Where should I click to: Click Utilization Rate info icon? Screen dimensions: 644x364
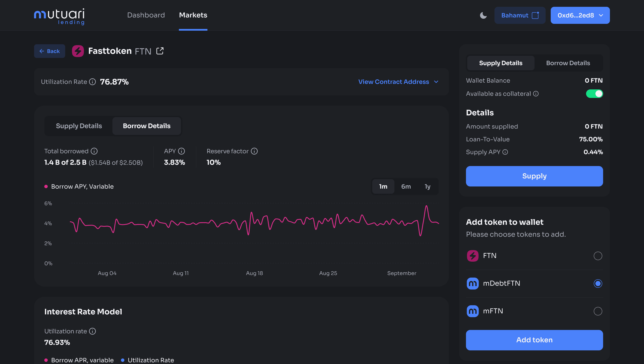pyautogui.click(x=93, y=82)
